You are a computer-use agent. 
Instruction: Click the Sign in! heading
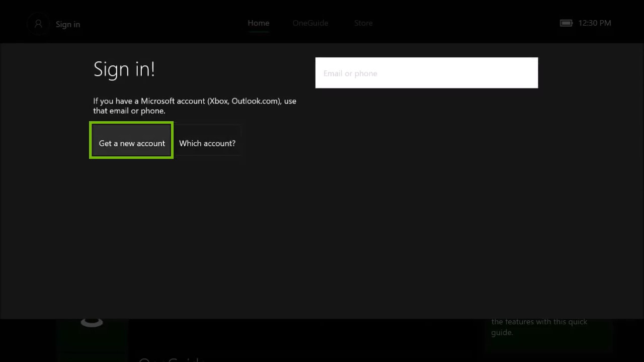124,69
